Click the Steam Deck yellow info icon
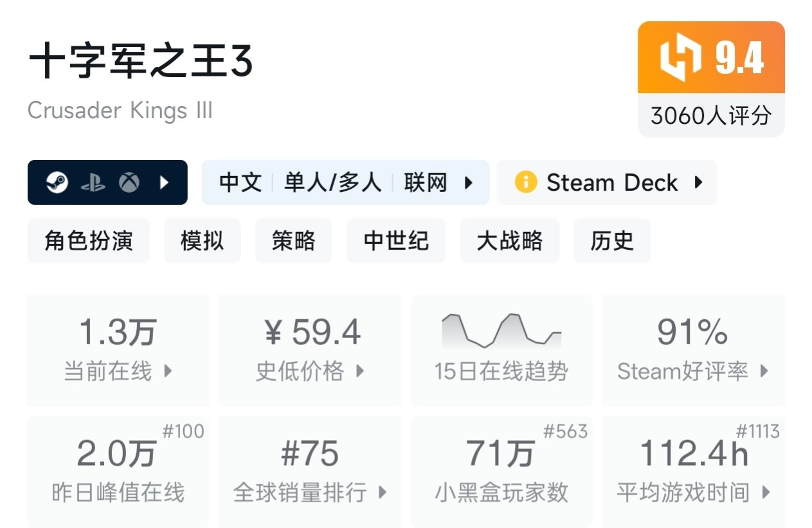 (525, 182)
